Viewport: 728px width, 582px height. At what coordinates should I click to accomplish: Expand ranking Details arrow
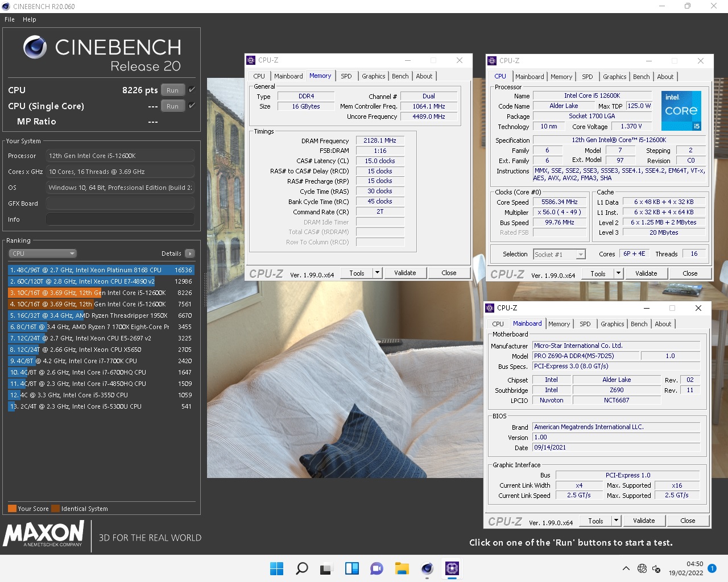click(190, 253)
